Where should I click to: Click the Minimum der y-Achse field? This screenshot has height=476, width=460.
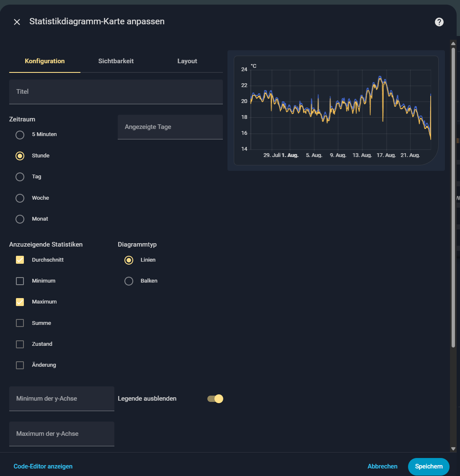pyautogui.click(x=62, y=399)
